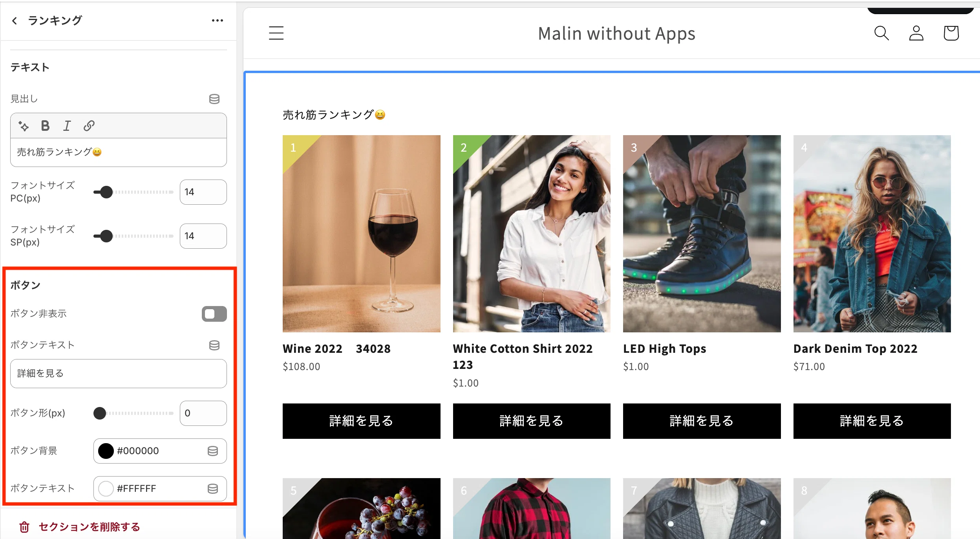Open the search icon in store header
Screen dimensions: 980x539
coord(881,33)
